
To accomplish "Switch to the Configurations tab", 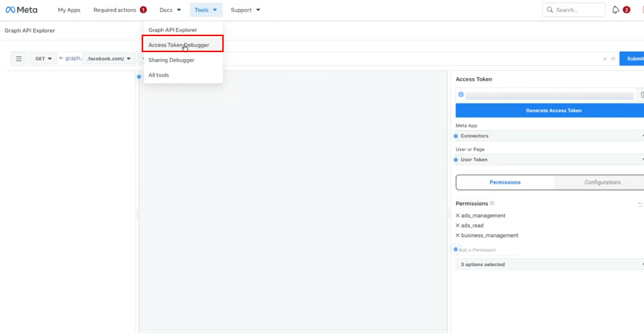I will [602, 182].
